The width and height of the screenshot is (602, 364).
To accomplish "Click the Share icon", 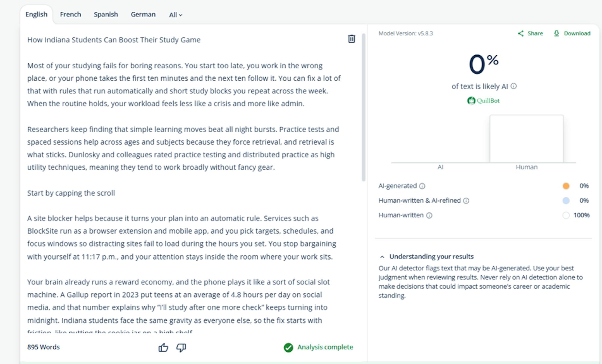I will point(521,33).
